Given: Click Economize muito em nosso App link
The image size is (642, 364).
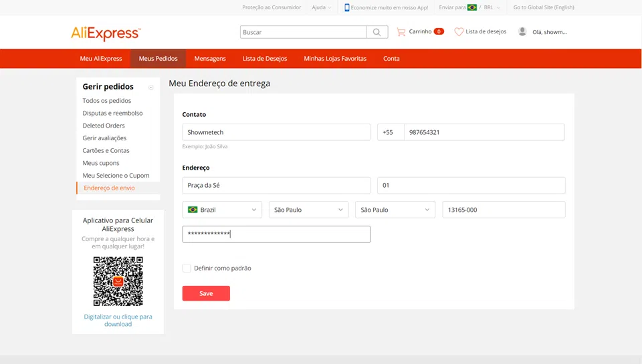Looking at the screenshot, I should (389, 7).
